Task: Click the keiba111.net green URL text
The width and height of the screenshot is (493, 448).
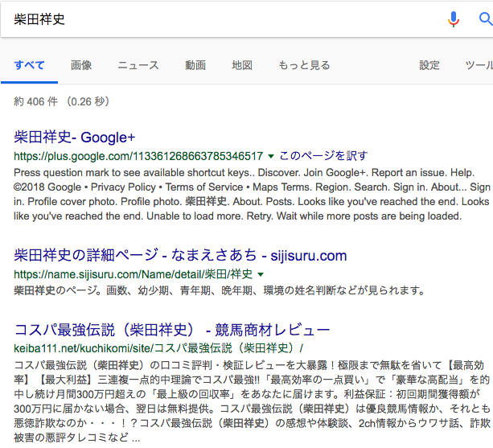Action: click(158, 348)
